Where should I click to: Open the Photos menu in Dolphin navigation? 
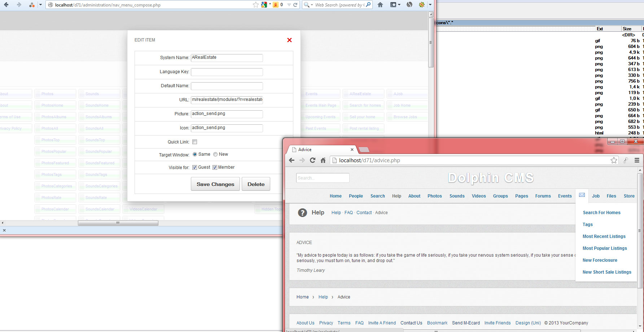coord(434,196)
